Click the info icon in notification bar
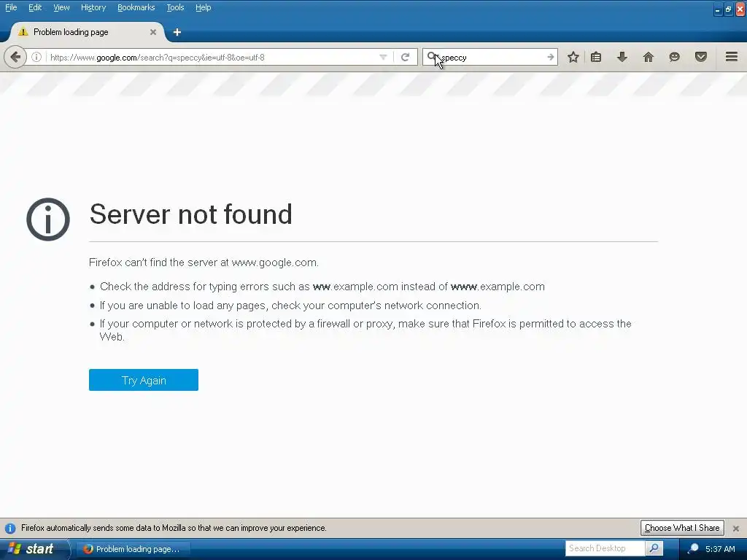Viewport: 747px width, 560px height. click(10, 528)
